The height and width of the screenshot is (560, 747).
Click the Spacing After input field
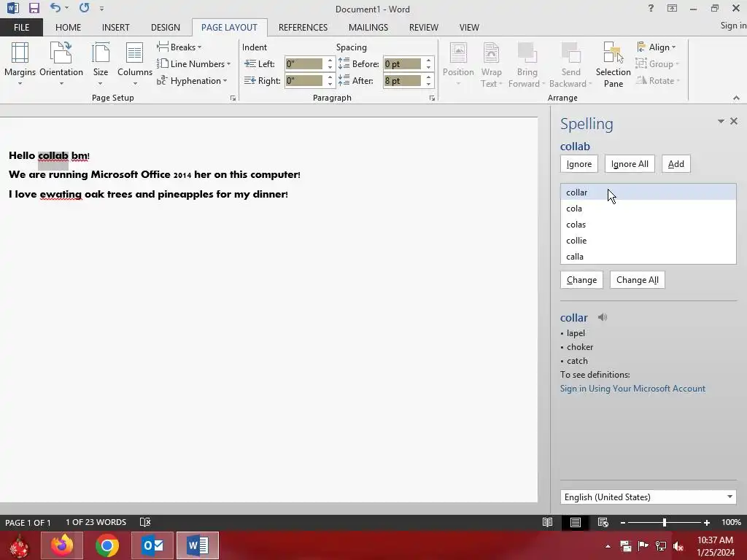[x=403, y=80]
